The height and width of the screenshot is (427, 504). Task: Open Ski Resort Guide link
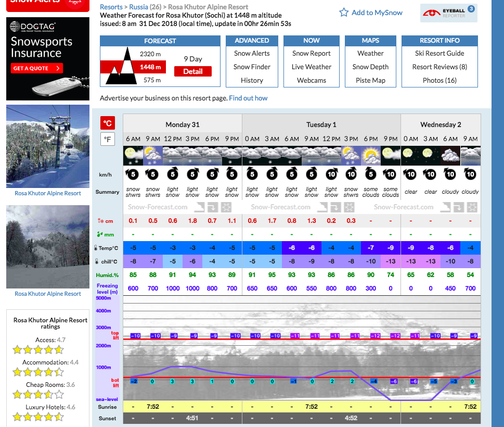440,54
